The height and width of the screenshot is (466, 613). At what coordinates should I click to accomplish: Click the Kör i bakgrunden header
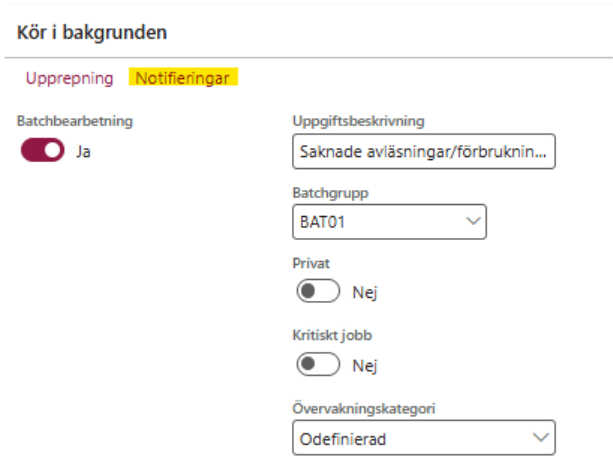click(92, 32)
